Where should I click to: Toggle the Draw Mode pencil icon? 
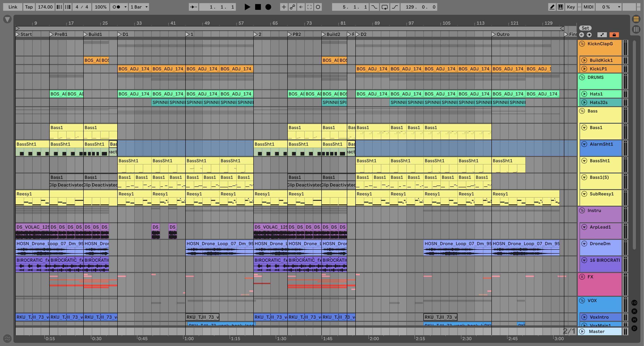552,7
